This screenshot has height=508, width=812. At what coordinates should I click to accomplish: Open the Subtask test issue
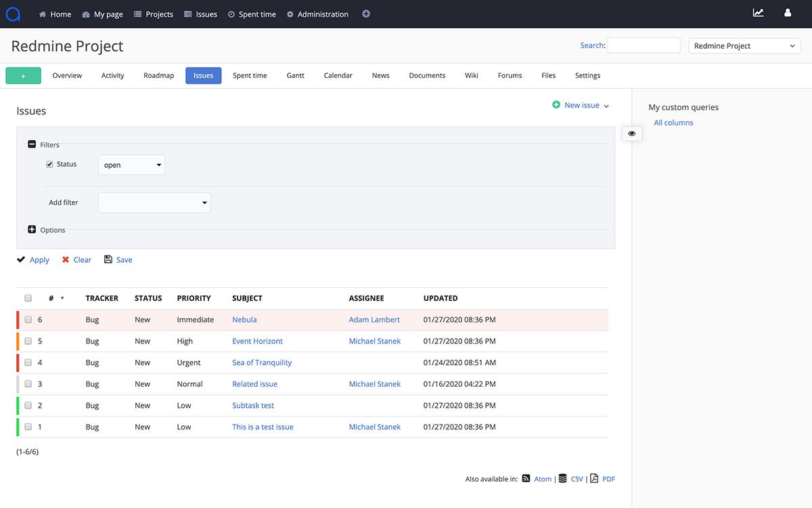tap(253, 406)
